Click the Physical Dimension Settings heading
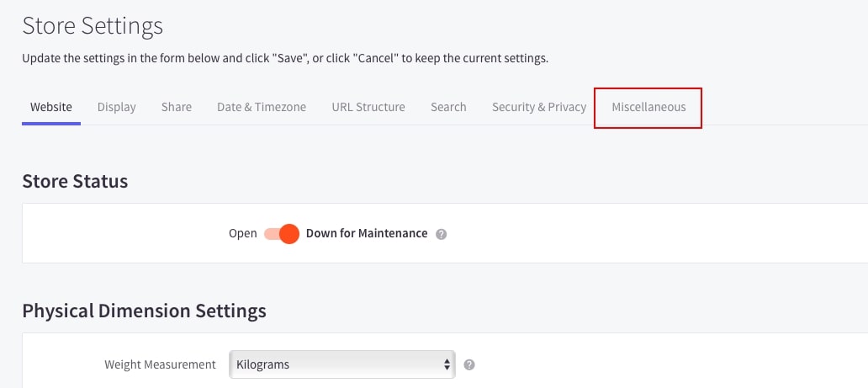This screenshot has height=388, width=868. pos(144,311)
